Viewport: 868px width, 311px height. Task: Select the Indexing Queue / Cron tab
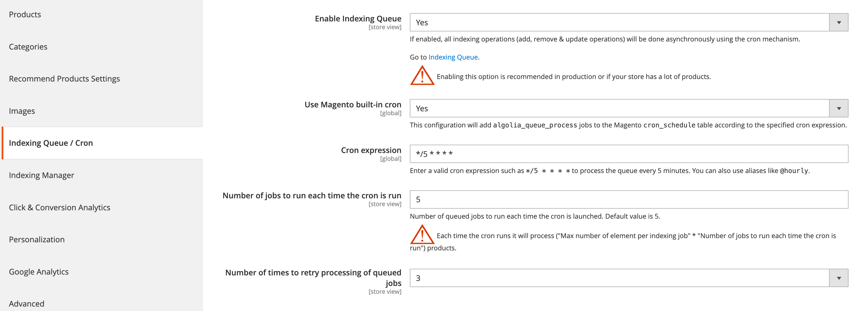pyautogui.click(x=51, y=143)
